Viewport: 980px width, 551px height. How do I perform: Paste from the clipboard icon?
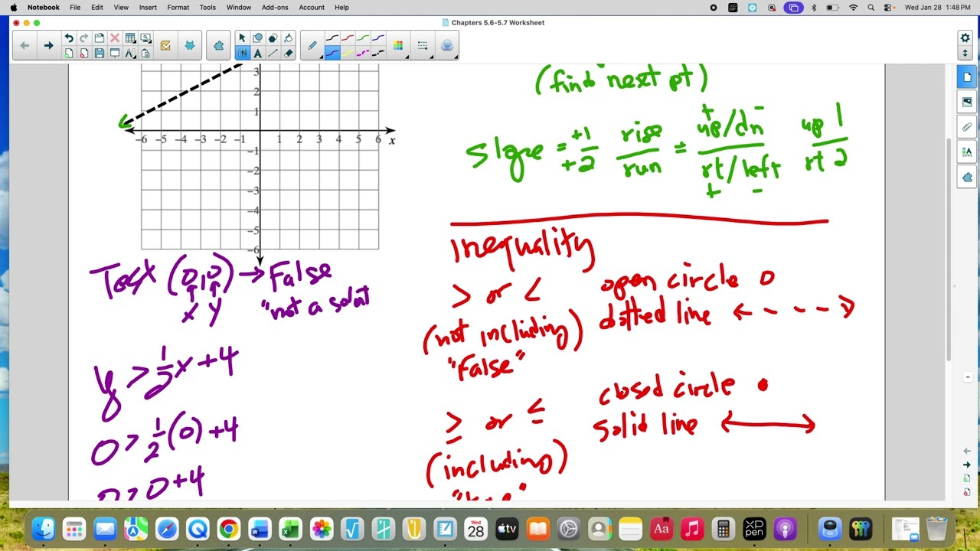pyautogui.click(x=145, y=54)
